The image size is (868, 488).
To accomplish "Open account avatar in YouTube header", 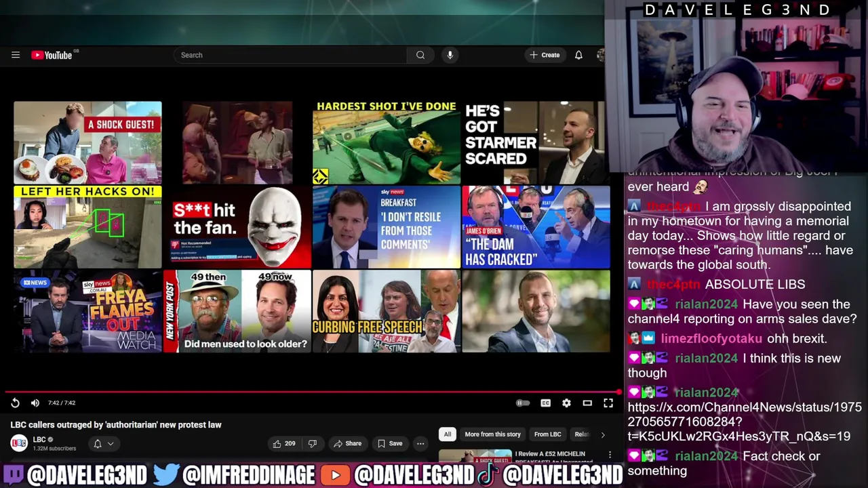I will [599, 55].
